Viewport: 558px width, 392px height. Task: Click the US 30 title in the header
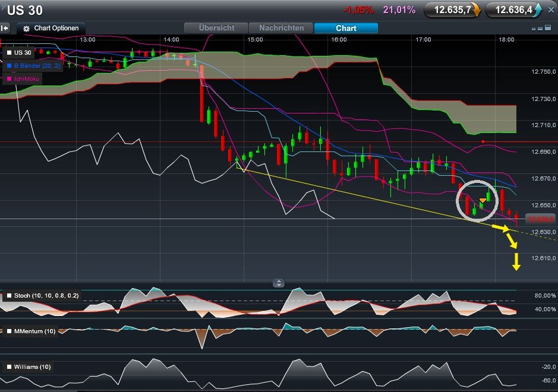25,10
